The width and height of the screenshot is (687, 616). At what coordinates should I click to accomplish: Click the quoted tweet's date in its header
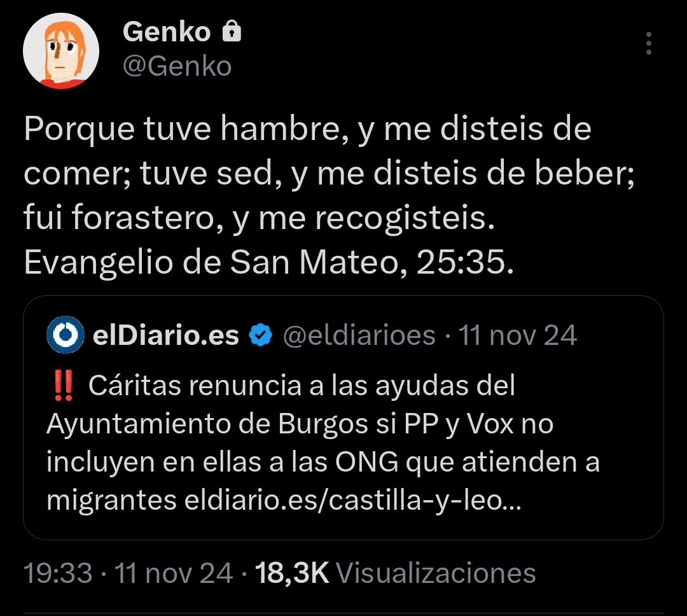tap(518, 335)
